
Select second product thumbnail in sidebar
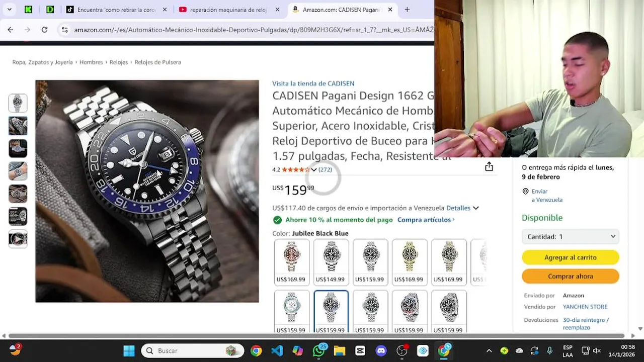click(18, 126)
